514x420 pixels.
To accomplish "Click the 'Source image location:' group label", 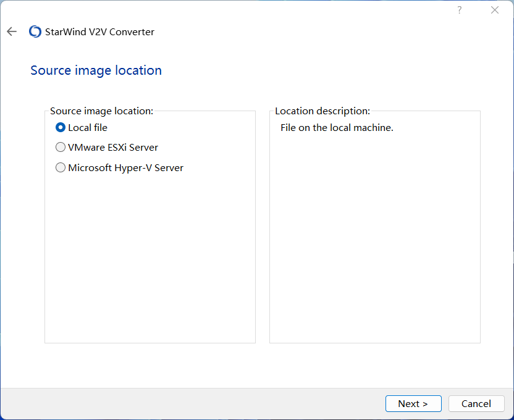I will tap(101, 111).
